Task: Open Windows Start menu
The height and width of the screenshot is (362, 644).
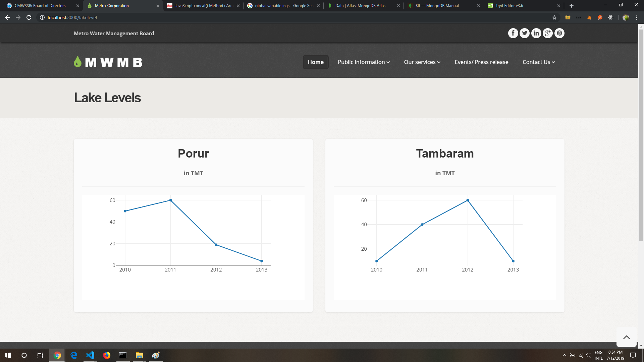Action: point(8,355)
